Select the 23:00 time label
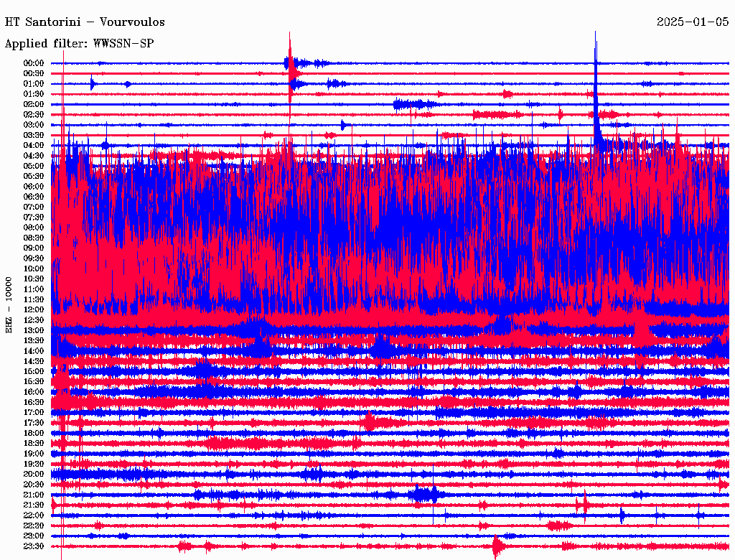The width and height of the screenshot is (735, 560). 34,536
